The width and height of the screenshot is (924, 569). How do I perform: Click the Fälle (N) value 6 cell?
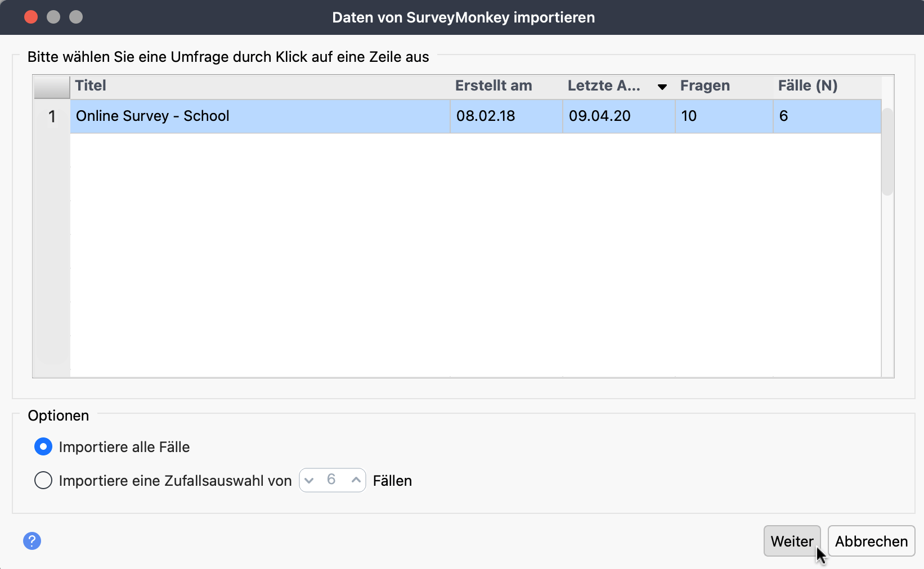coord(827,116)
